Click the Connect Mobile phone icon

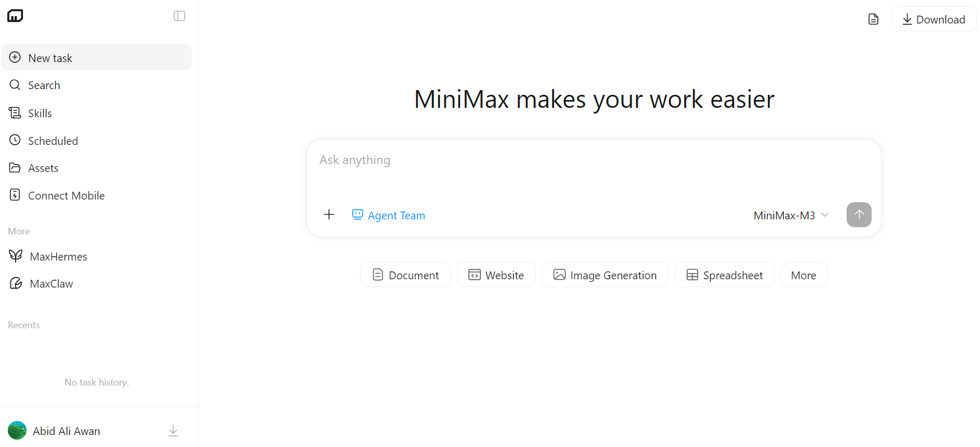(15, 195)
